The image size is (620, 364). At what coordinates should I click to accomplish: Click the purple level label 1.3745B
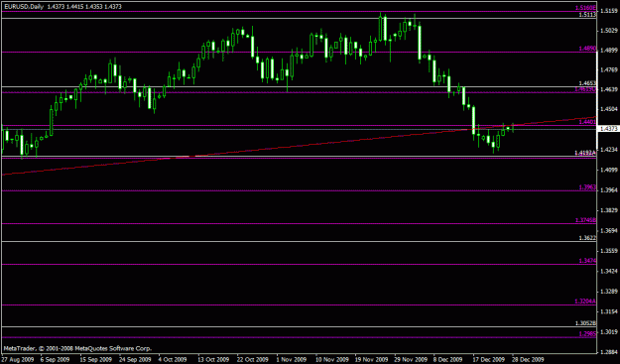pyautogui.click(x=585, y=220)
